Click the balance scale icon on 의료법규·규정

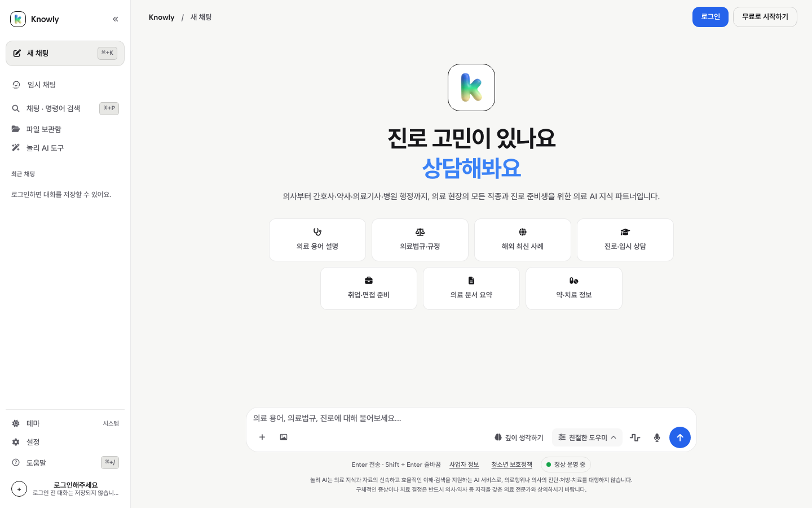(420, 232)
